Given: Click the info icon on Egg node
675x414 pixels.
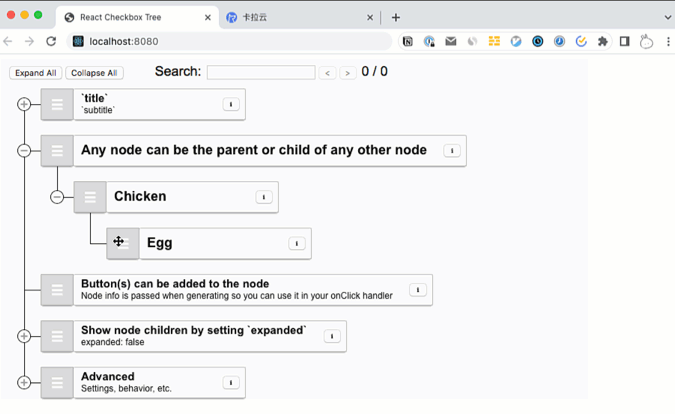Looking at the screenshot, I should 297,243.
